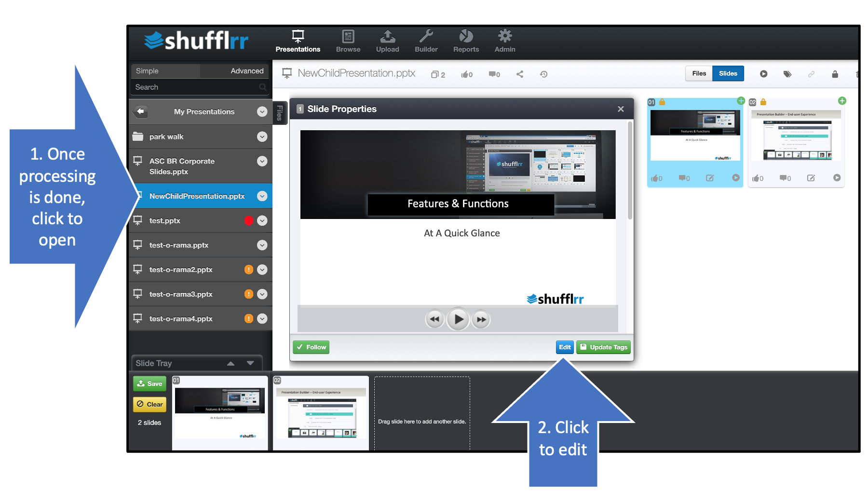Screen dimensions: 868x491
Task: Toggle the Follow button
Action: click(x=311, y=347)
